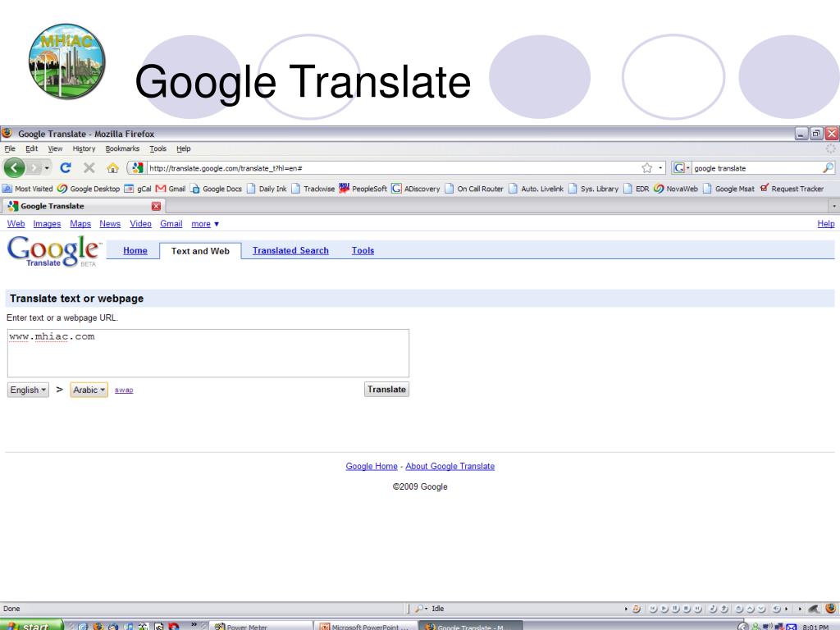
Task: Expand the 'more' dropdown link
Action: [204, 224]
